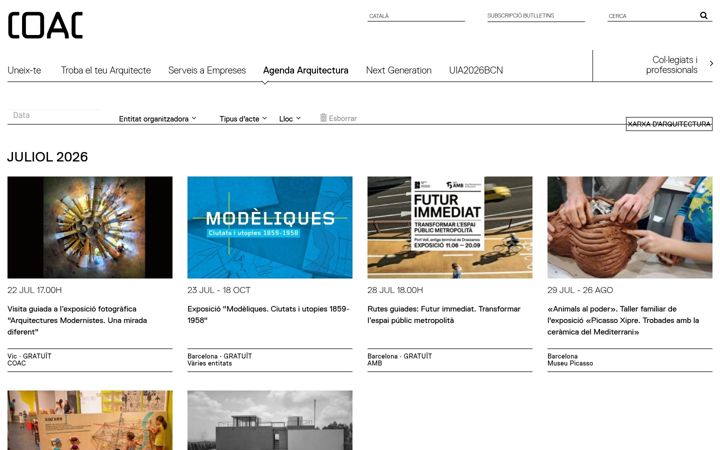Open Exposició "Modèliques. Ciutats i utopies" link

point(268,315)
